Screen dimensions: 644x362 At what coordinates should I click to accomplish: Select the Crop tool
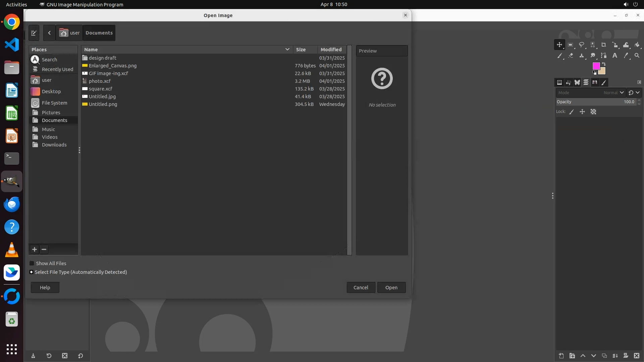(604, 45)
